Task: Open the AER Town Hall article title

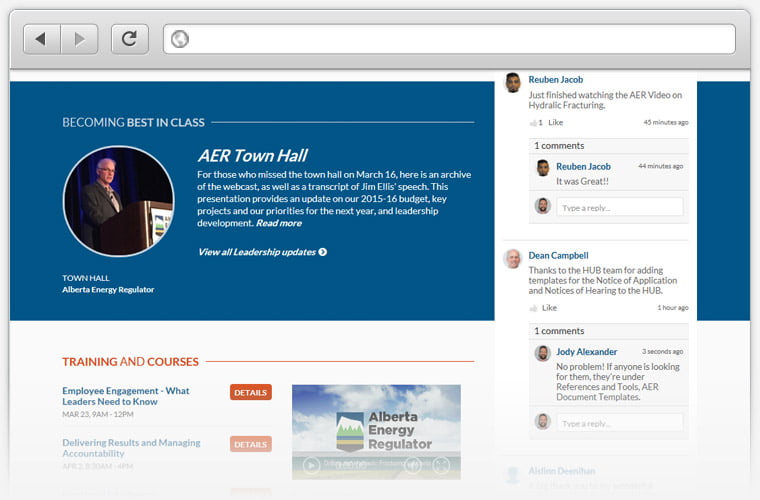Action: pos(253,156)
